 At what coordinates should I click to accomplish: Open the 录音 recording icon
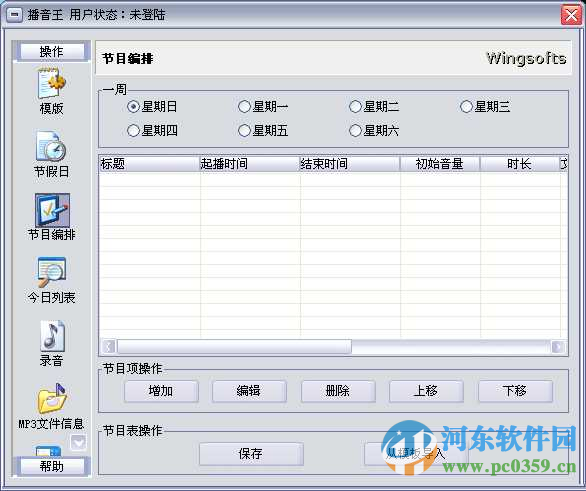(52, 336)
